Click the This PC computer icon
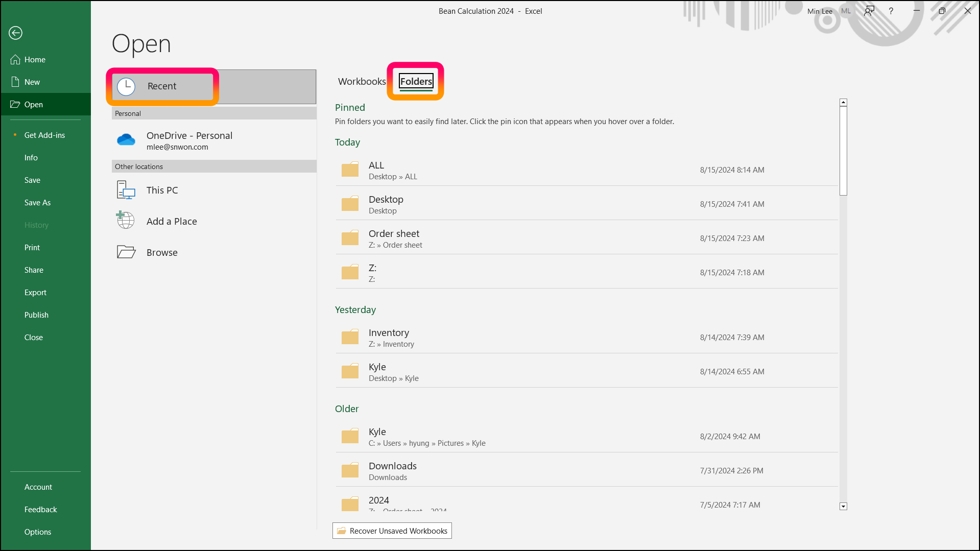Image resolution: width=980 pixels, height=551 pixels. [126, 190]
